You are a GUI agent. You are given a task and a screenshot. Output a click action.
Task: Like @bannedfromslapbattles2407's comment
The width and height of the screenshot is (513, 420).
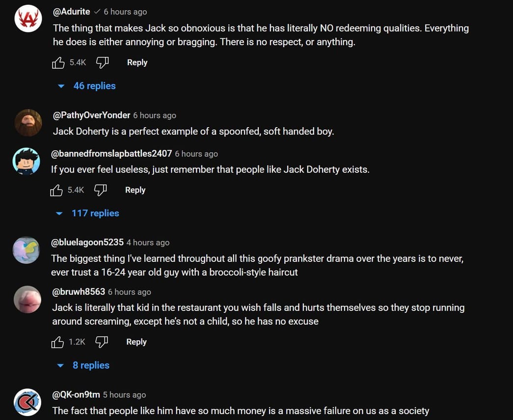click(x=56, y=190)
